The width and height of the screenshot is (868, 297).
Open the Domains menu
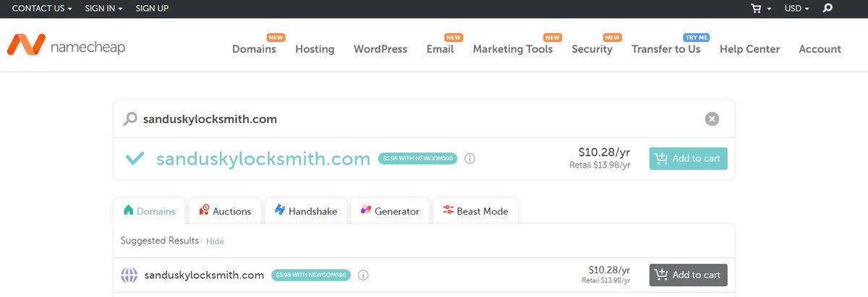click(254, 49)
